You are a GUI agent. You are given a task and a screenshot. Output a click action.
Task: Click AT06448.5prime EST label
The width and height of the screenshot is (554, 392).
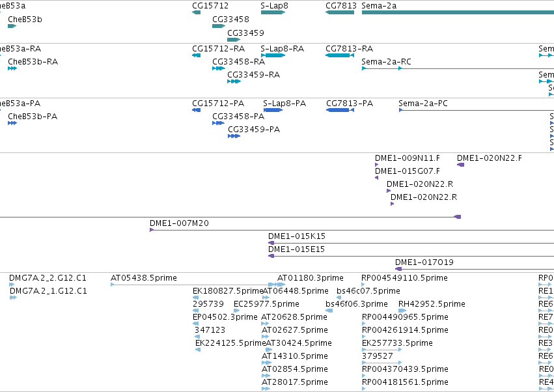(296, 291)
